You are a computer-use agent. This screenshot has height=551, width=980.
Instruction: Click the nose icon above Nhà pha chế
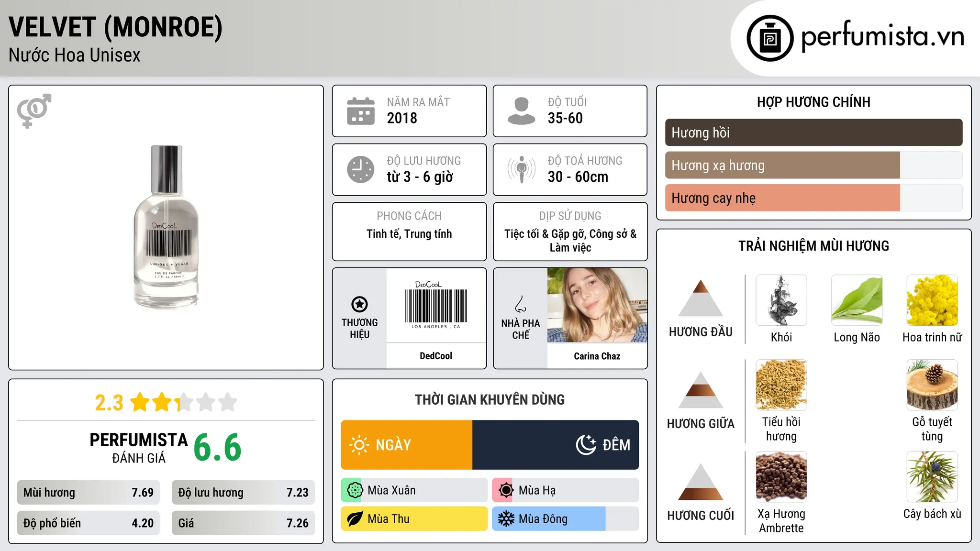[521, 304]
